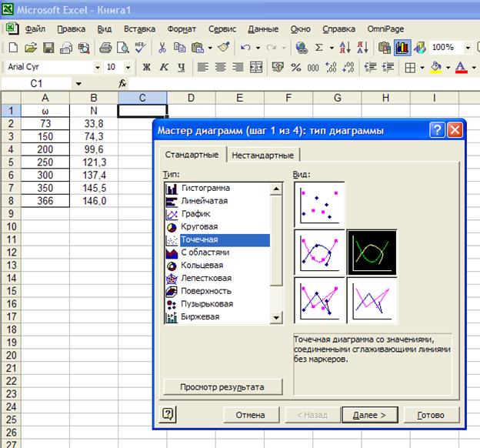480x448 pixels.
Task: Select the Круговая chart type
Action: (x=218, y=227)
